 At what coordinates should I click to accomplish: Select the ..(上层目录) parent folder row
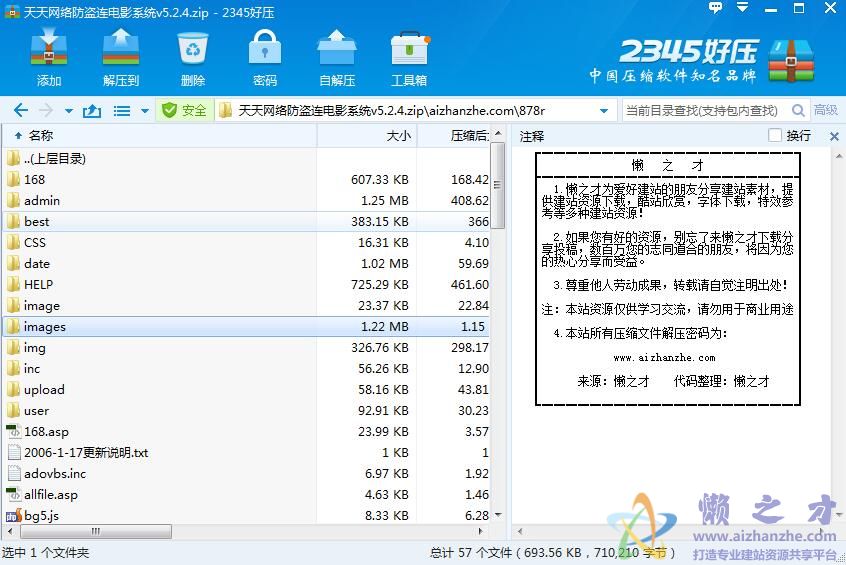[x=246, y=158]
